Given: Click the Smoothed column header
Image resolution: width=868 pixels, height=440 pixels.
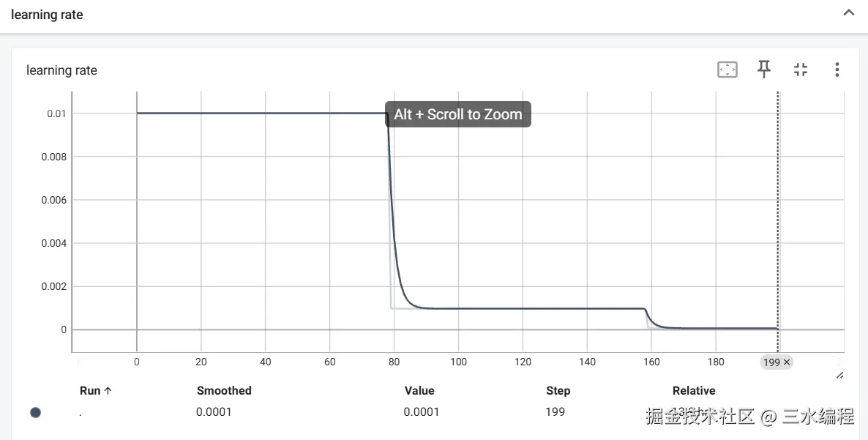Looking at the screenshot, I should 224,391.
